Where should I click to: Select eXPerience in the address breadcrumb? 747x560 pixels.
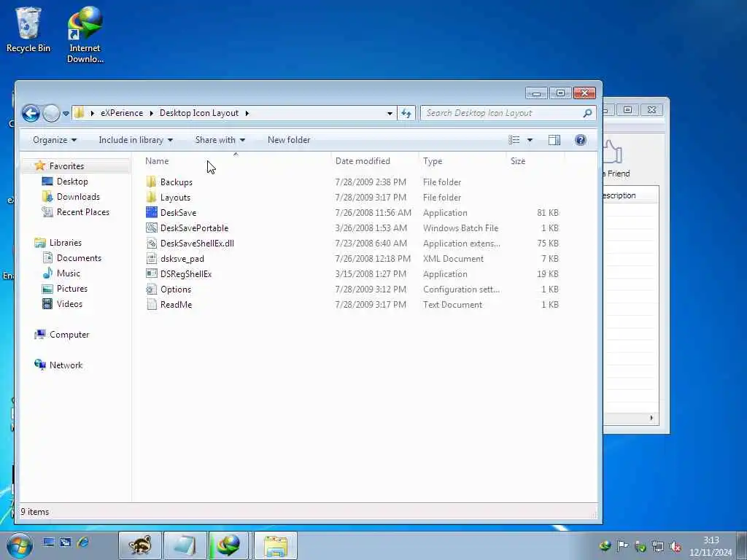[122, 113]
